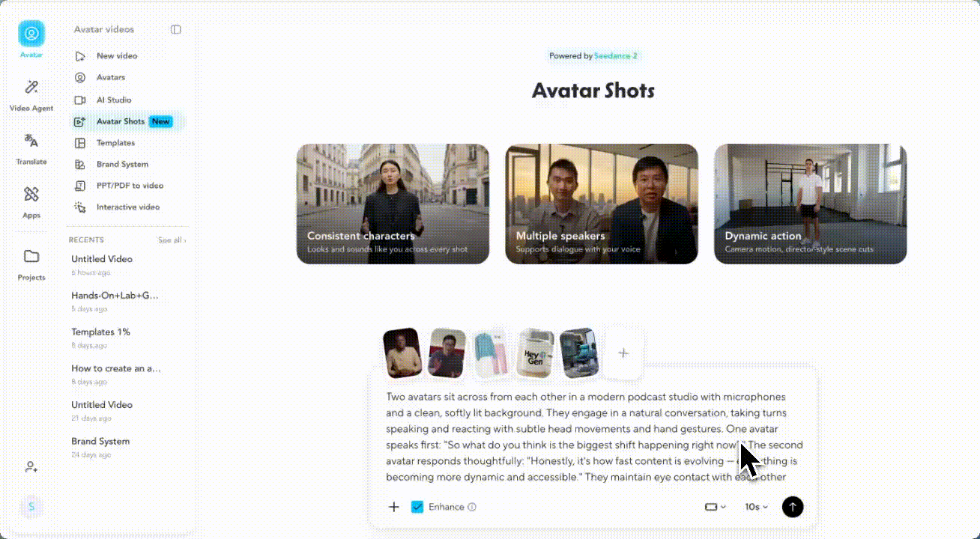Collapse the sidebar using the panel icon
The image size is (980, 539).
point(175,30)
